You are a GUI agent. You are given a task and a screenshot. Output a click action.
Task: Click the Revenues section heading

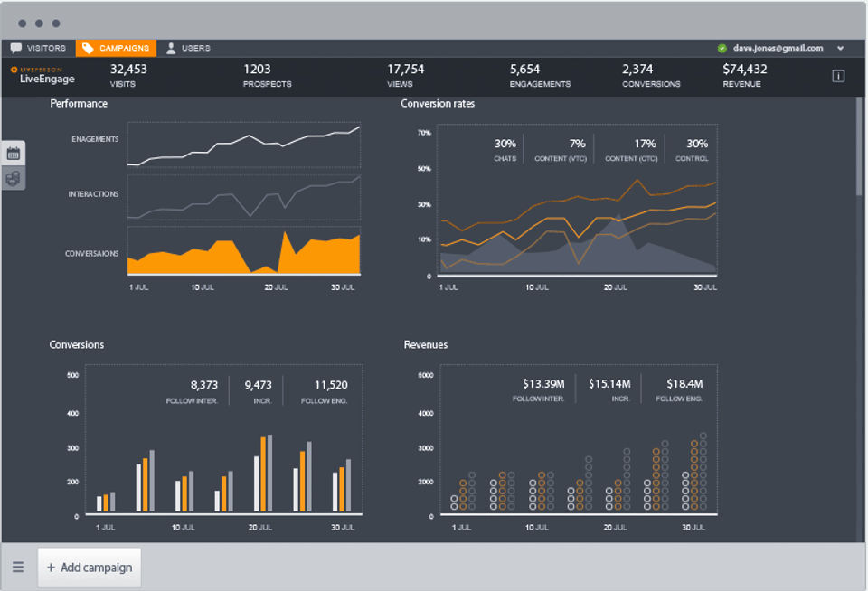click(x=426, y=345)
